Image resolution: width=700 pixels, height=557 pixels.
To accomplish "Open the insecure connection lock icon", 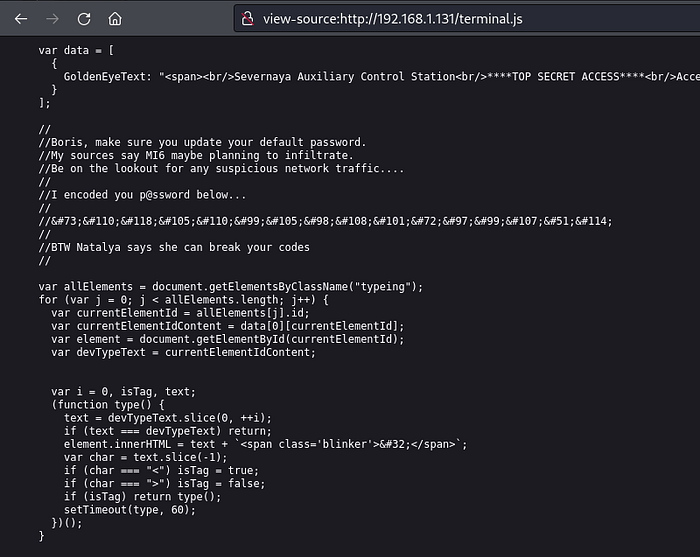I will (x=246, y=18).
